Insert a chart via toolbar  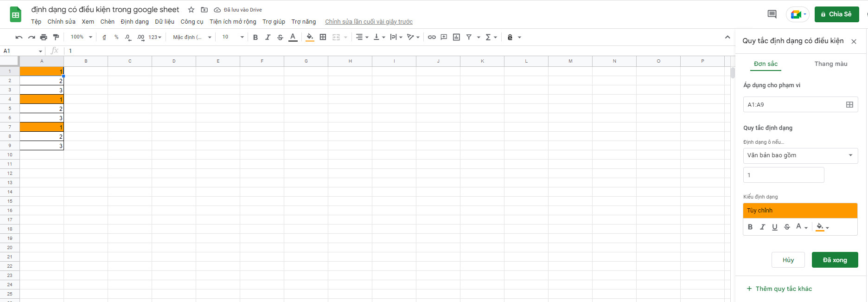456,37
